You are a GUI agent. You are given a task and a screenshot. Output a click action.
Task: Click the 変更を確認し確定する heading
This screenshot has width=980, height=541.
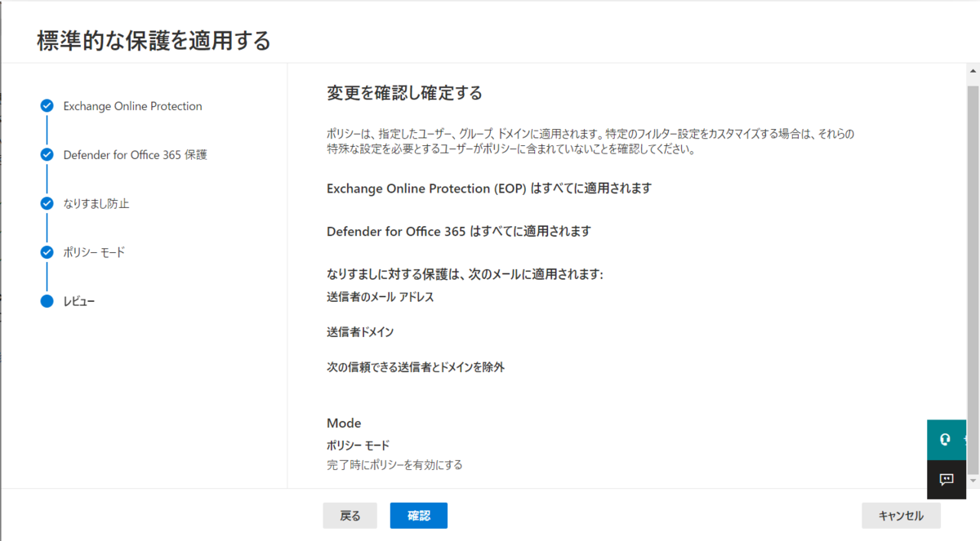click(x=404, y=93)
